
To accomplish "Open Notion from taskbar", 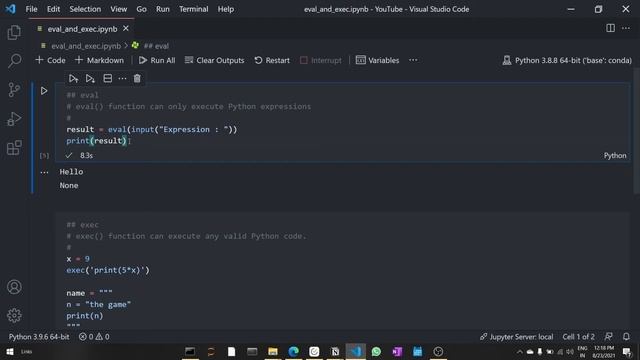I will pos(335,351).
